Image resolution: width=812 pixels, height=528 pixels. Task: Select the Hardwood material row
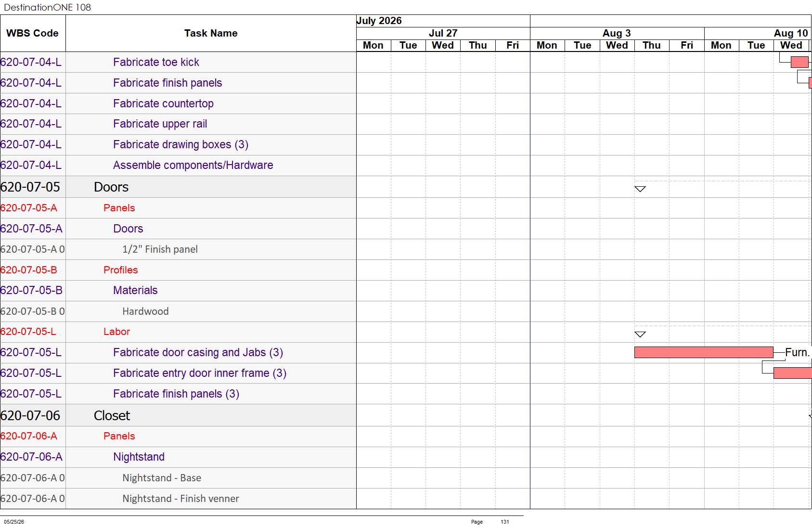(x=178, y=311)
